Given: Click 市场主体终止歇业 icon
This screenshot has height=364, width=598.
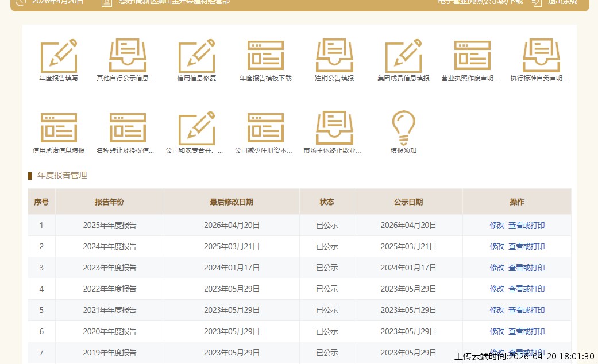Looking at the screenshot, I should click(x=334, y=129).
